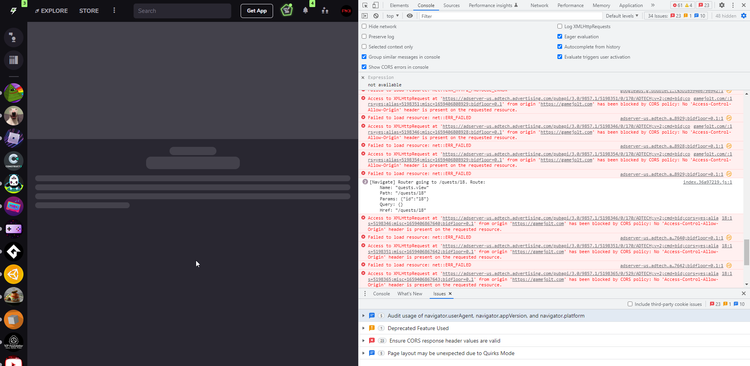Enable the Preserve log checkbox
The image size is (750, 366).
[x=364, y=36]
